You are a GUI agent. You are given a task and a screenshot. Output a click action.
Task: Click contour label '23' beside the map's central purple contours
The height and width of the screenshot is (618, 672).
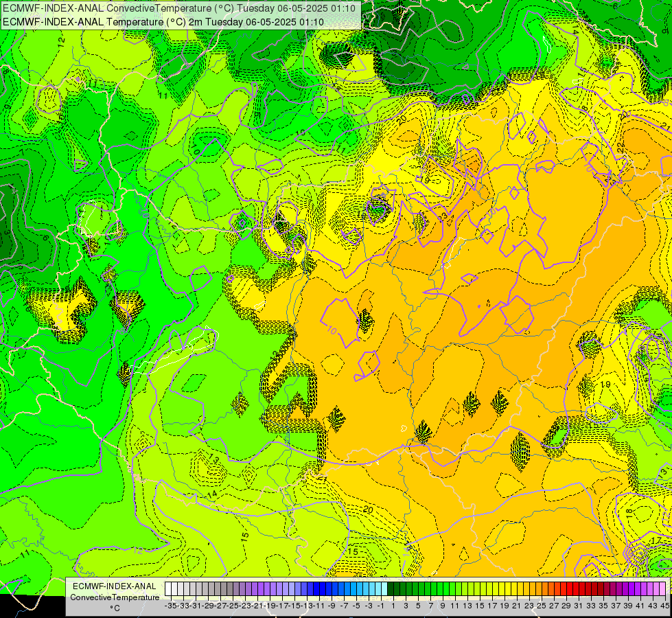[x=443, y=216]
